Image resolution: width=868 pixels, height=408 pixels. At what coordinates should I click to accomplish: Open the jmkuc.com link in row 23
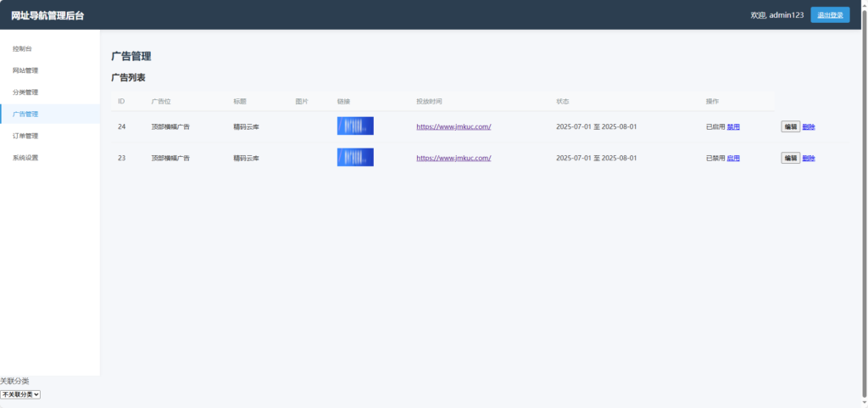click(x=453, y=158)
